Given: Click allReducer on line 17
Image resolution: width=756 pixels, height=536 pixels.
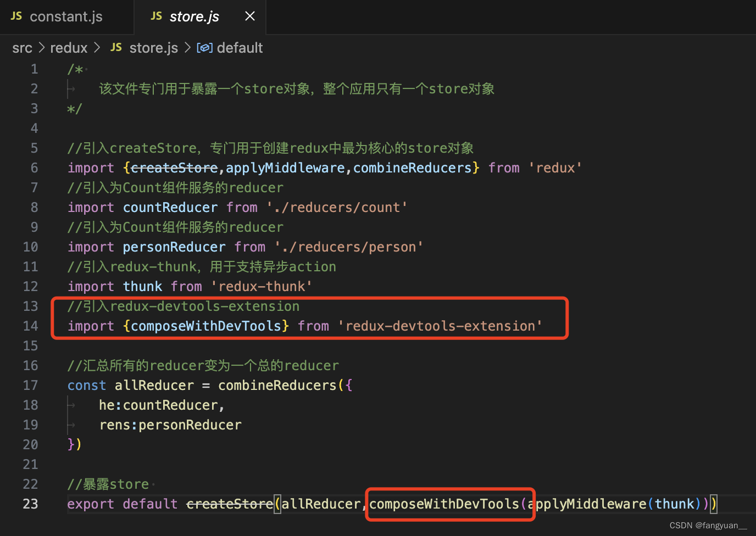Looking at the screenshot, I should pos(154,386).
